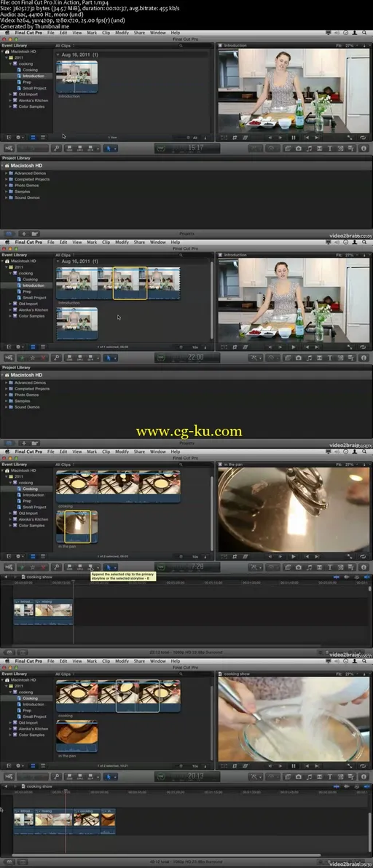Image resolution: width=373 pixels, height=868 pixels.
Task: Select the Completed Projects folder in the 15:17 screen
Action: click(31, 179)
